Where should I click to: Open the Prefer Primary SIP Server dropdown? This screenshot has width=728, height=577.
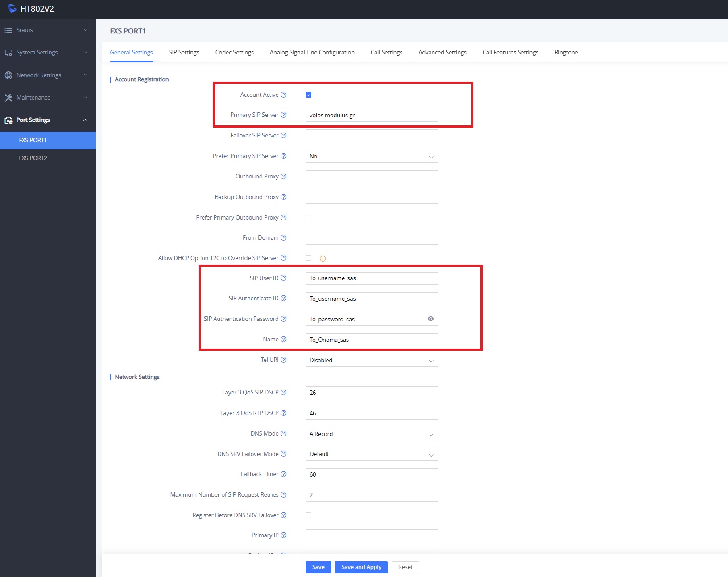point(372,157)
